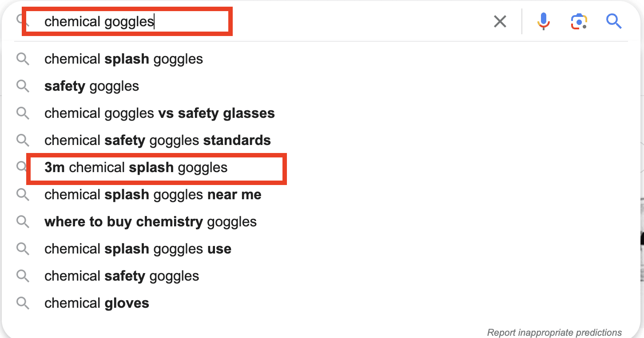
Task: Select 'chemical splash goggles near me' suggestion
Action: [x=152, y=194]
